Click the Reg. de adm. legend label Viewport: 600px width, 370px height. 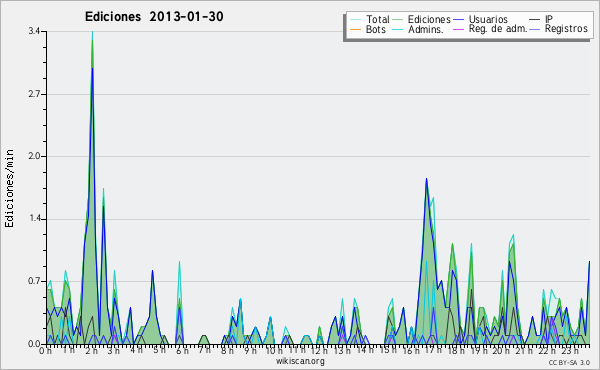[x=498, y=29]
